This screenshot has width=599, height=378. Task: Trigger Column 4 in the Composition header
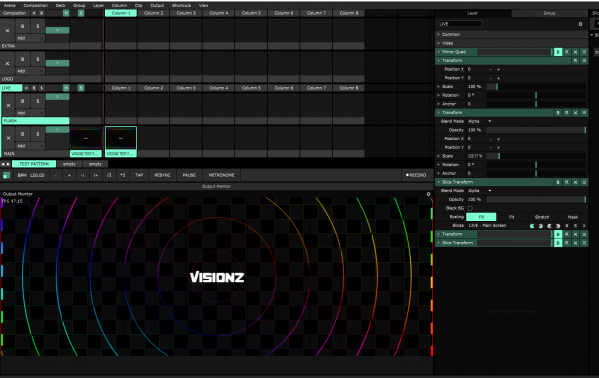point(219,13)
